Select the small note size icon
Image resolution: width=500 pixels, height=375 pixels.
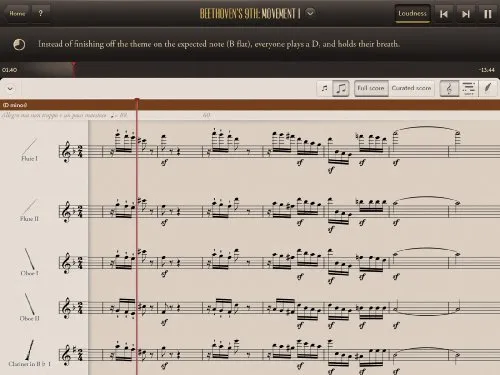(324, 89)
